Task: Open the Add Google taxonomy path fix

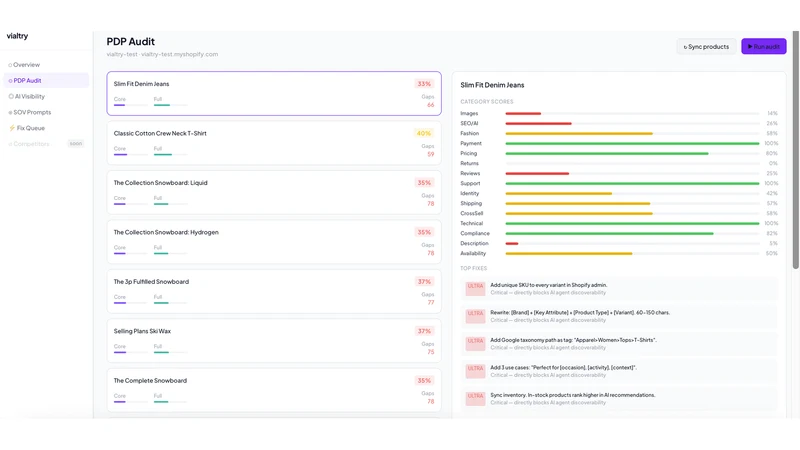Action: tap(619, 344)
